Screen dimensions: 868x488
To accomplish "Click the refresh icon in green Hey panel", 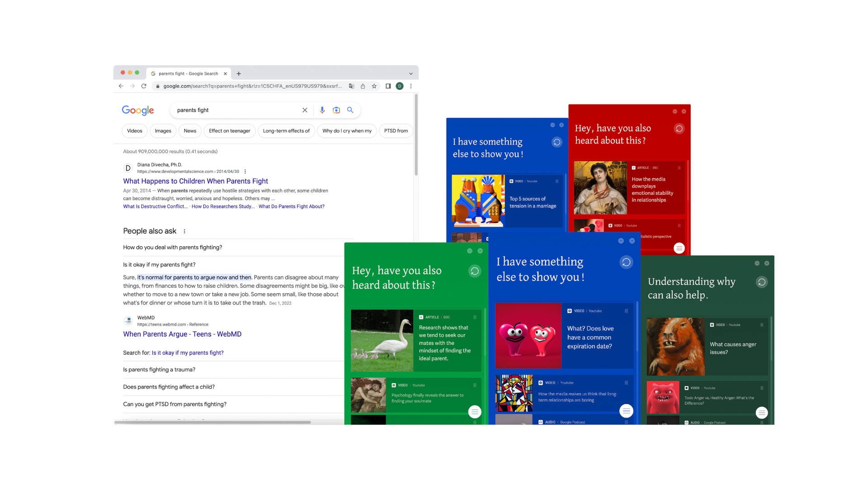I will click(x=475, y=271).
